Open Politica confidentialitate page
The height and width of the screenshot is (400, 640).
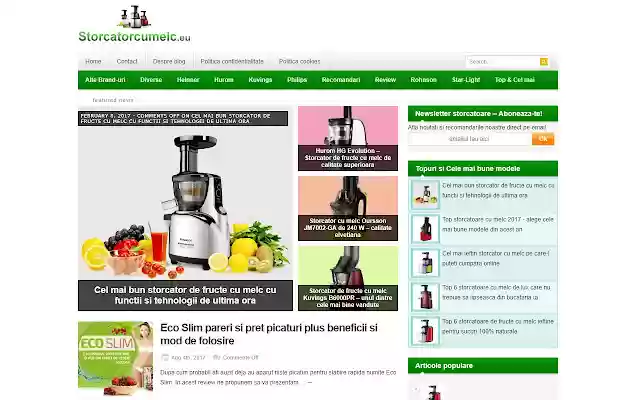click(232, 61)
